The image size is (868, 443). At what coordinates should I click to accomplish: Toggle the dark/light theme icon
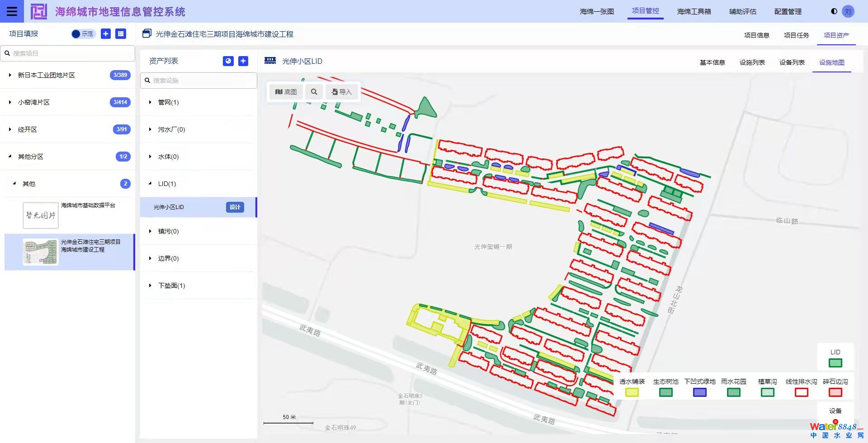pos(834,11)
